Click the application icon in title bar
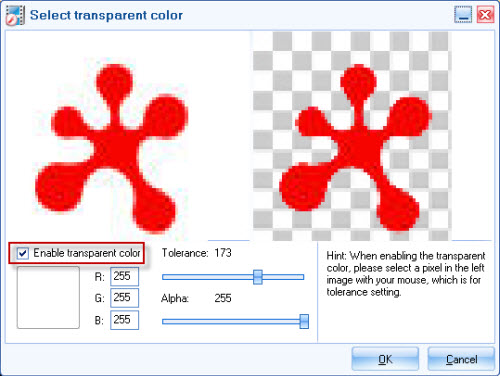This screenshot has height=376, width=500. [15, 15]
